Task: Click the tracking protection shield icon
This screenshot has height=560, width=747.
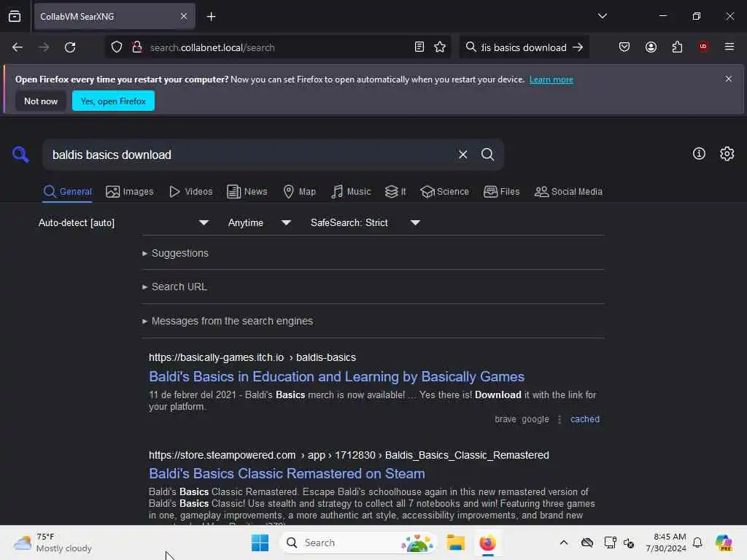Action: pyautogui.click(x=117, y=47)
